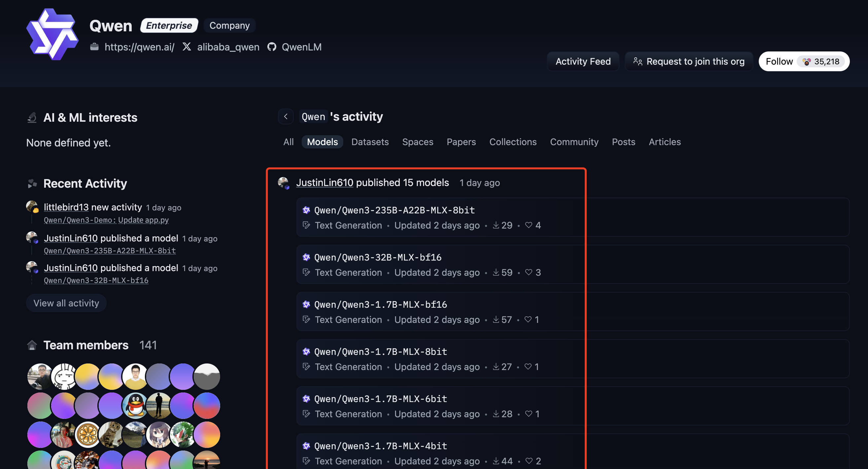Open the Spaces tab

[x=418, y=142]
